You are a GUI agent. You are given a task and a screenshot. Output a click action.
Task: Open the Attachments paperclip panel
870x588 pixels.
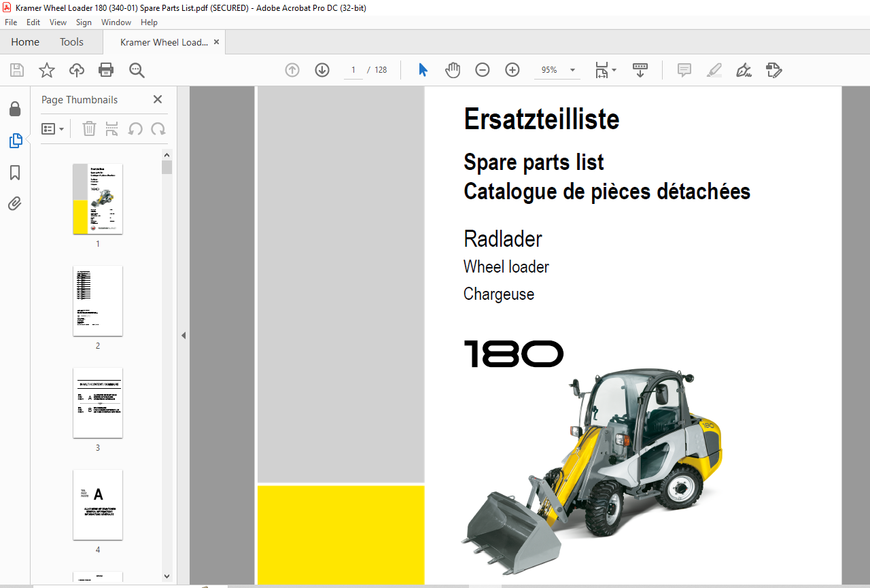15,203
